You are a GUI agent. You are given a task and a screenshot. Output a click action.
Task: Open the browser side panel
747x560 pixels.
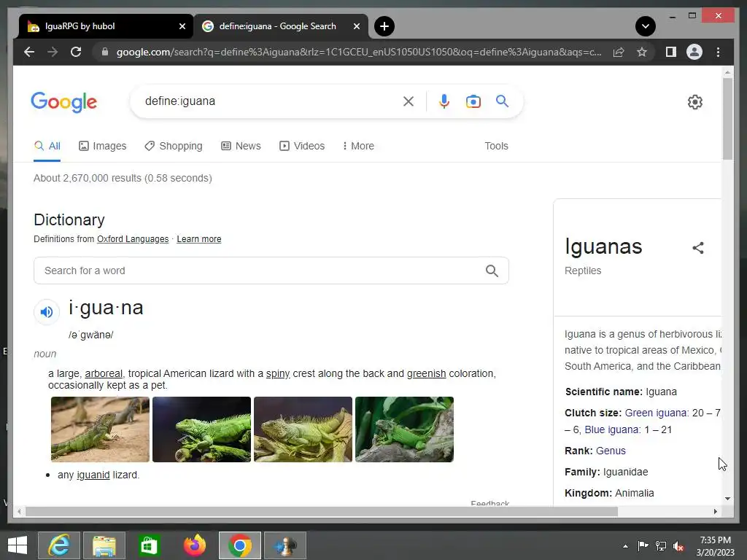[671, 52]
